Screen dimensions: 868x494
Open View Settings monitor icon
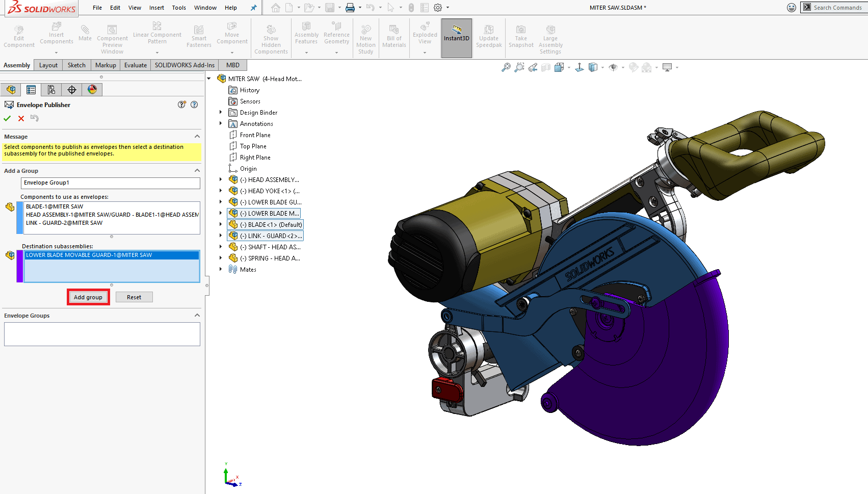point(667,67)
